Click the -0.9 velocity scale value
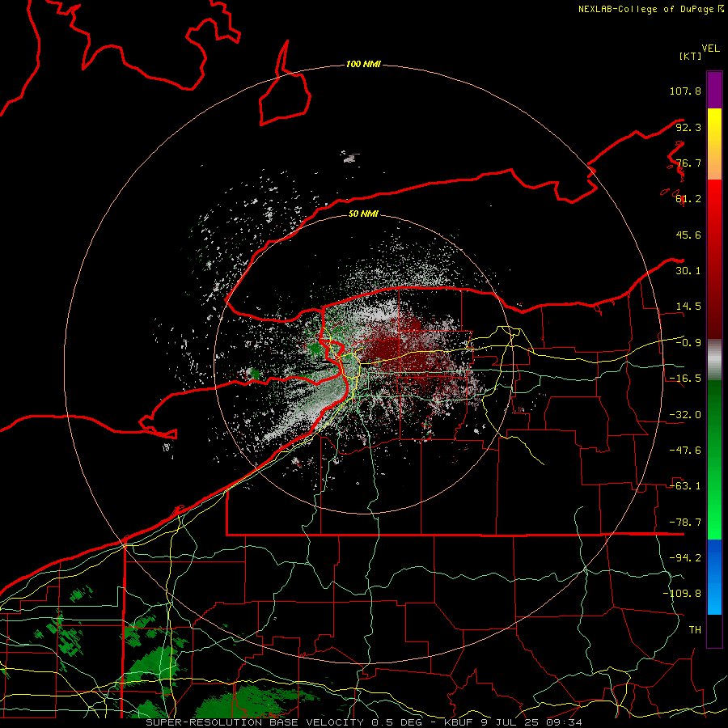 click(688, 343)
